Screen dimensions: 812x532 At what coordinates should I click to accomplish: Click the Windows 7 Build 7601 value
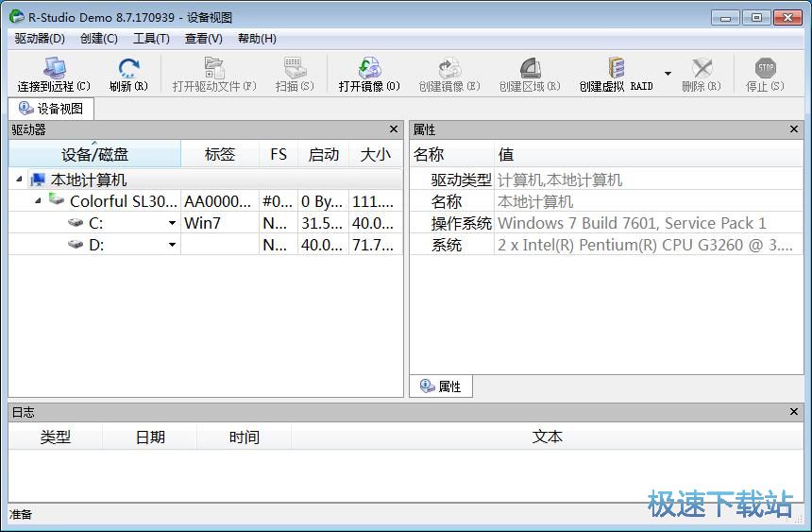632,223
